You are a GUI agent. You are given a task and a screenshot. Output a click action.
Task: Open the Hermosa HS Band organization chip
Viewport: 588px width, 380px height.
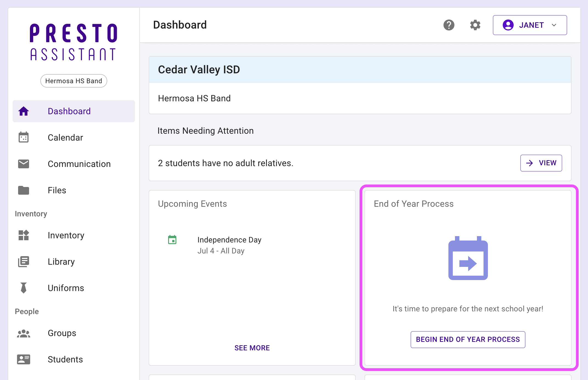pyautogui.click(x=74, y=81)
